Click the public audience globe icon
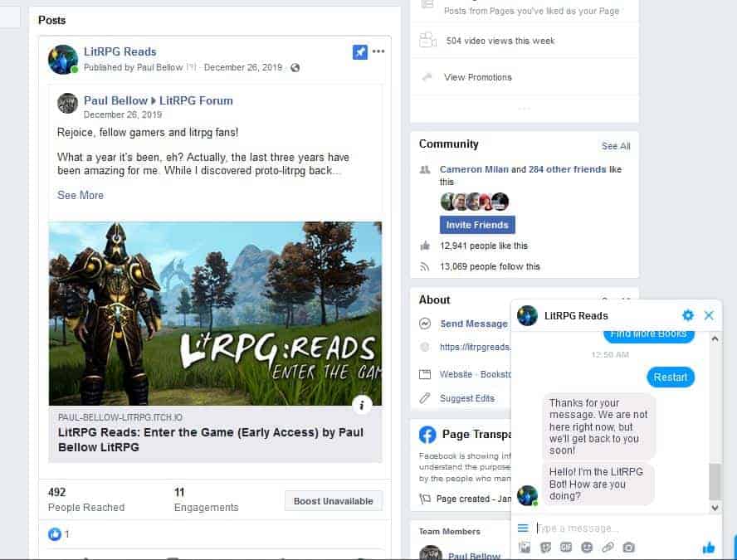The height and width of the screenshot is (560, 737). (295, 68)
